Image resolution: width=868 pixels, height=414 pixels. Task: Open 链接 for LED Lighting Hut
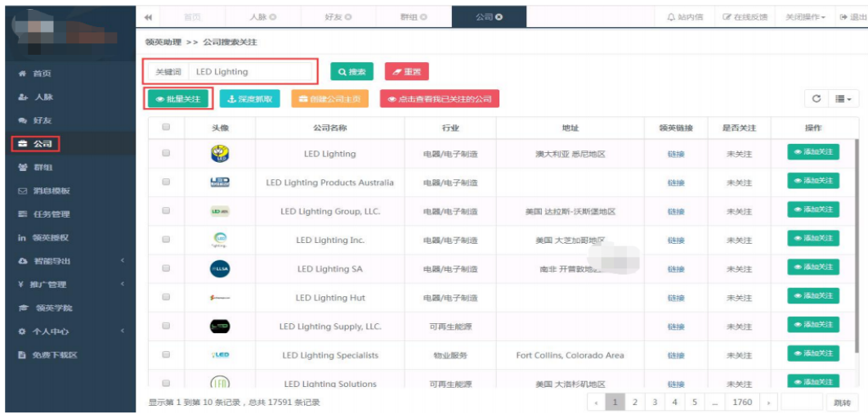click(676, 298)
